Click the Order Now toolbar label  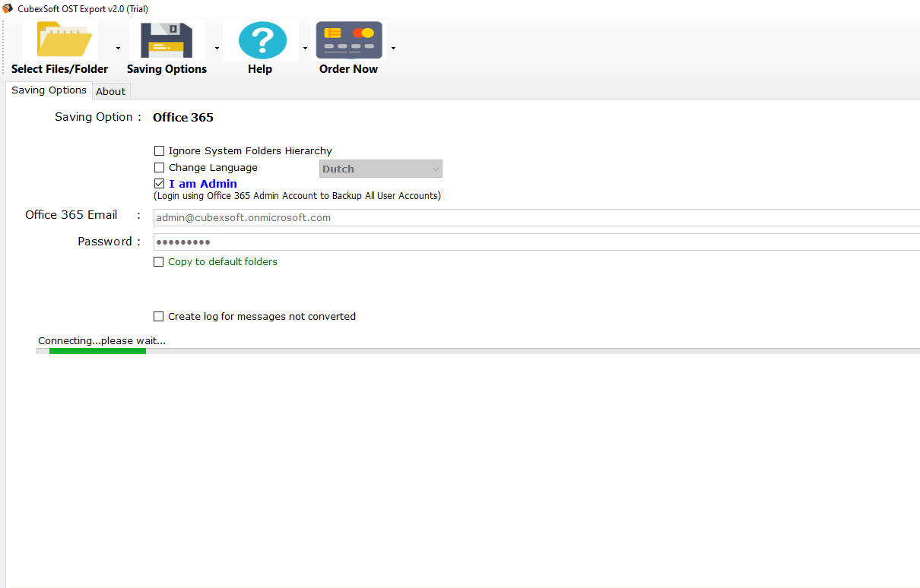pyautogui.click(x=348, y=69)
